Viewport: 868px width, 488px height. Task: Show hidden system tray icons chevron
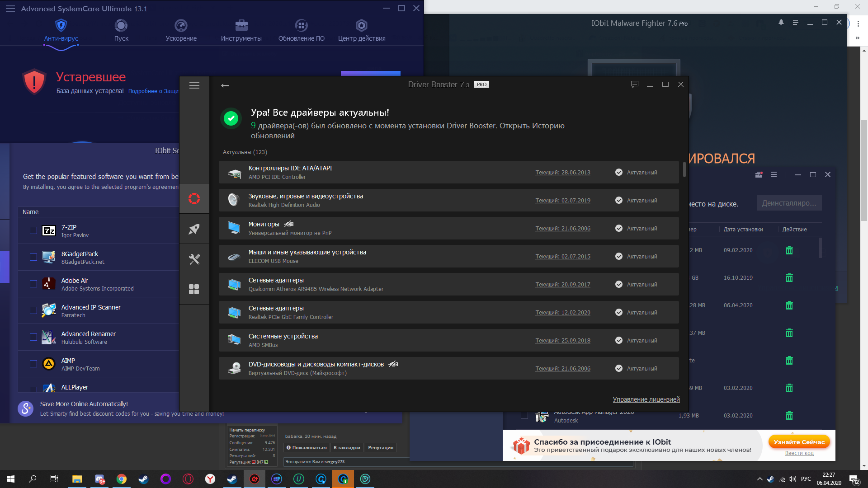[x=760, y=479]
